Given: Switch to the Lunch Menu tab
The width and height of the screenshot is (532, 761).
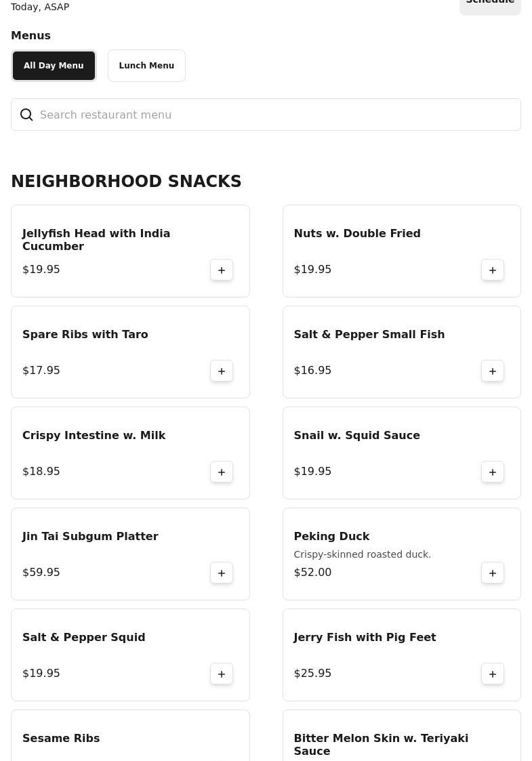Looking at the screenshot, I should (146, 66).
